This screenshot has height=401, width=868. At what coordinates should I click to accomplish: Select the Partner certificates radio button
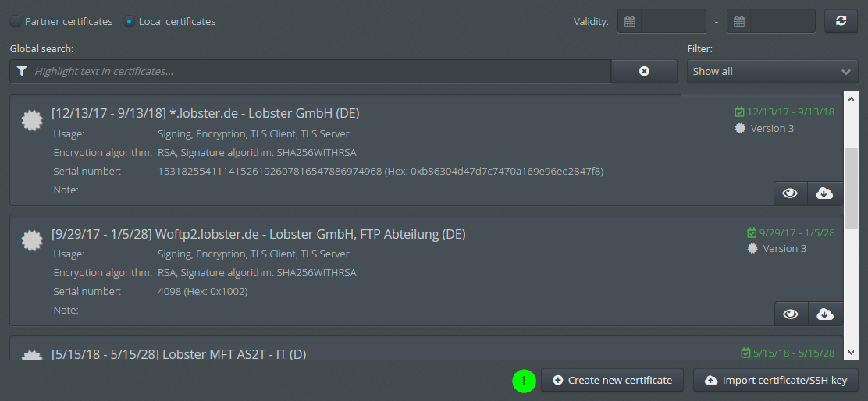[x=16, y=22]
